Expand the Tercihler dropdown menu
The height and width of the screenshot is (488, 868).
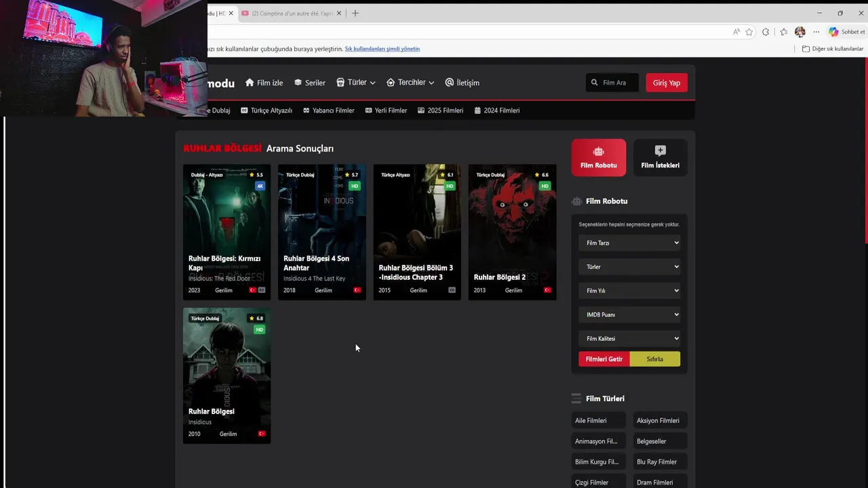pyautogui.click(x=410, y=83)
